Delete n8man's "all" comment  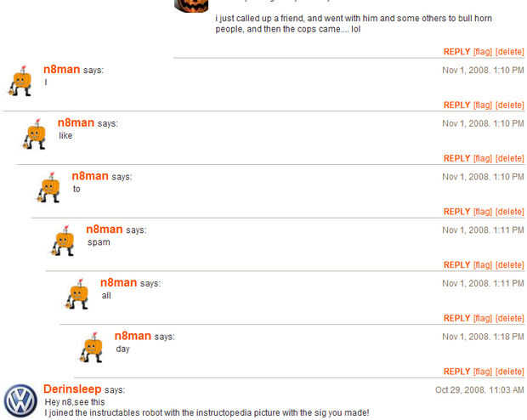point(509,319)
